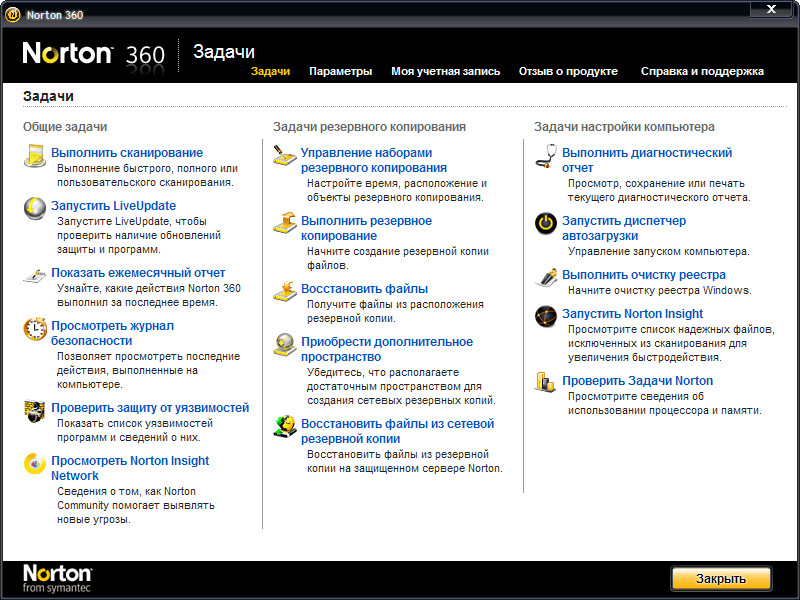Click the online backup restore icon
800x600 pixels.
click(x=285, y=427)
